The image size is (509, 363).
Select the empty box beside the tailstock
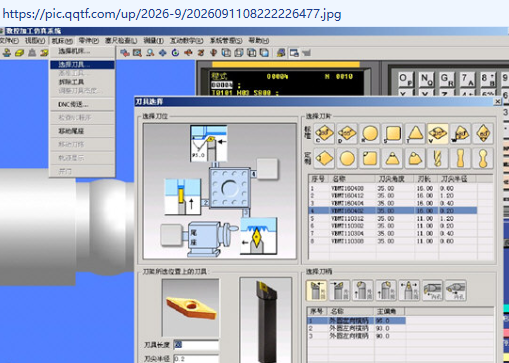pos(171,235)
